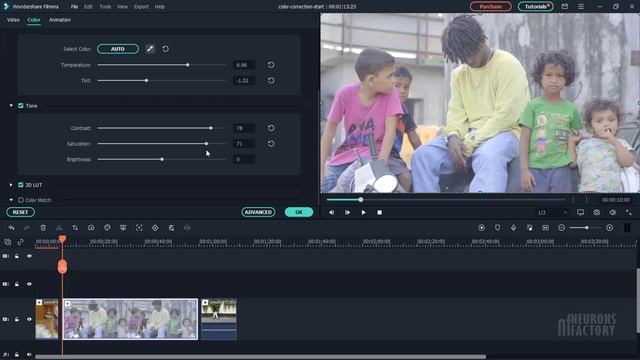Viewport: 640px width, 360px height.
Task: Toggle the auto ripple link icon
Action: [x=20, y=242]
